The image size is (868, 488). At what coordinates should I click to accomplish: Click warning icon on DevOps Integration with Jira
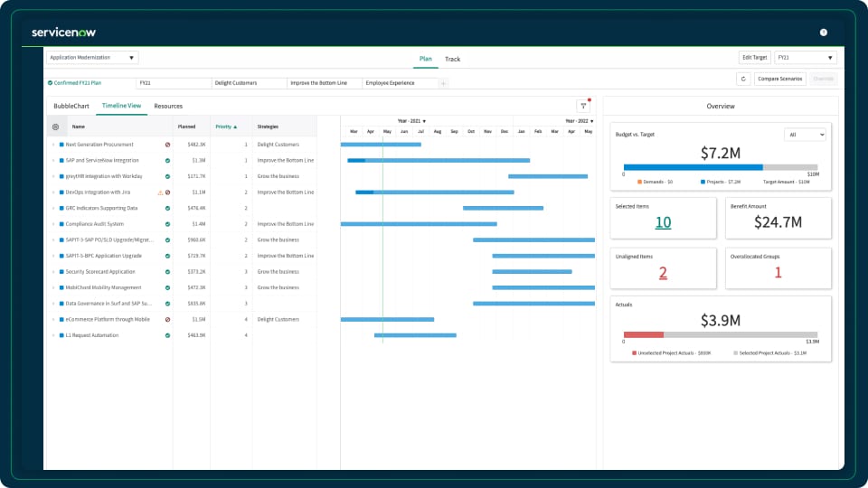pos(160,192)
